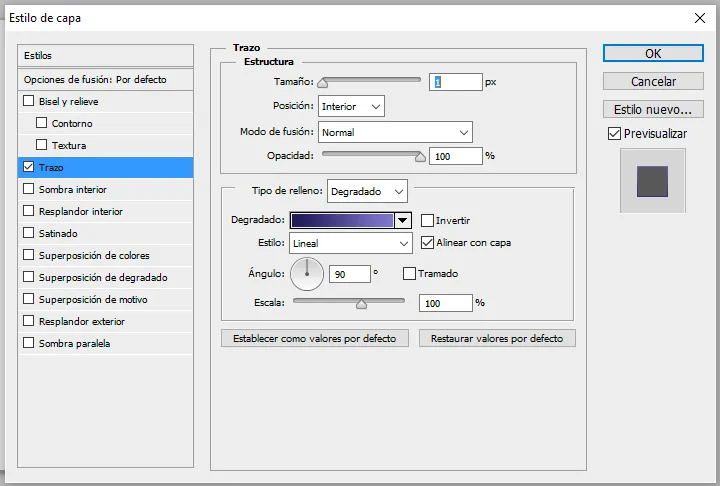Image resolution: width=720 pixels, height=486 pixels.
Task: Click the Ángulo degrees input field
Action: [349, 274]
